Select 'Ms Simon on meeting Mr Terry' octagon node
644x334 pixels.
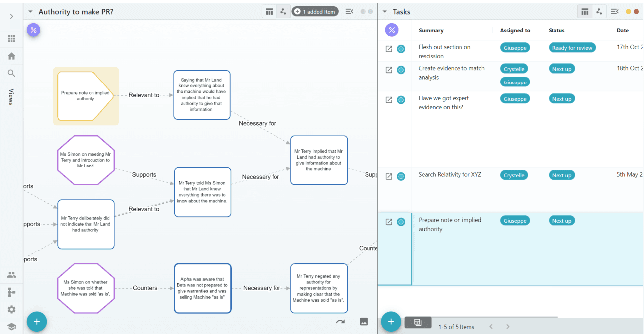[86, 160]
